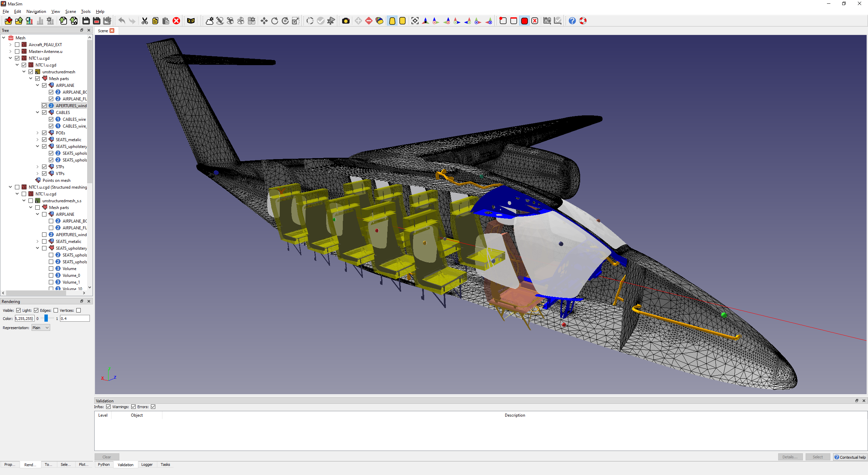This screenshot has width=868, height=475.
Task: Click the 3D view icon
Action: pos(191,21)
